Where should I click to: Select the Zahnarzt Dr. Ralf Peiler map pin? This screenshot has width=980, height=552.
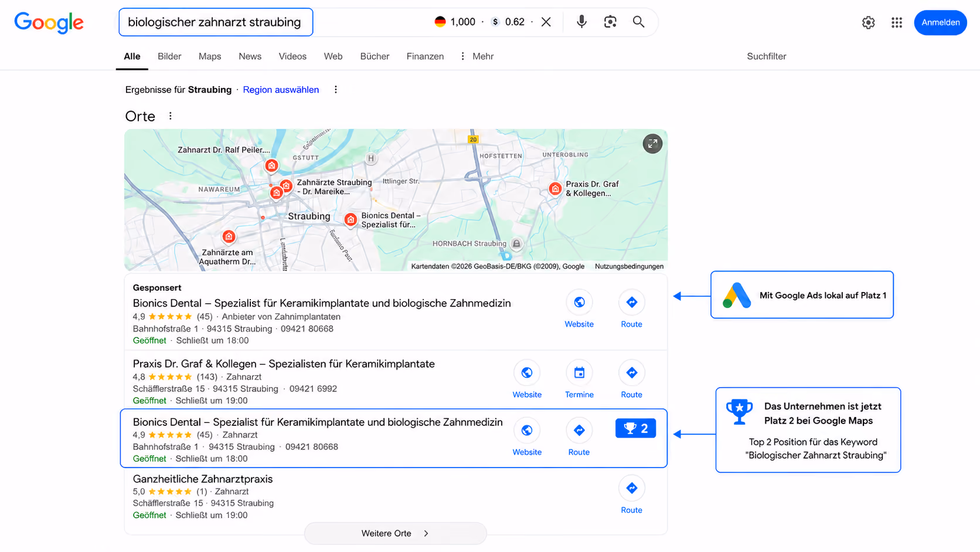point(271,165)
